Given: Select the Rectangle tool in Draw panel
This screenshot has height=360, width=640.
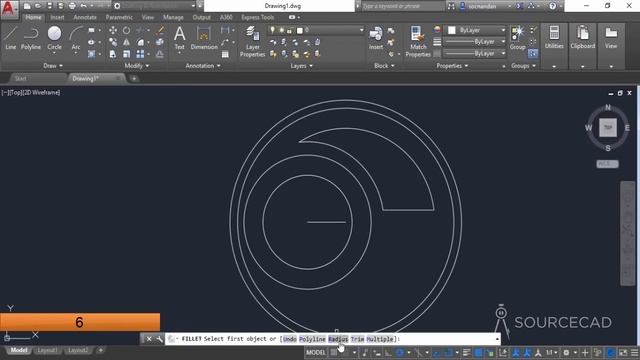Looking at the screenshot, I should (91, 30).
